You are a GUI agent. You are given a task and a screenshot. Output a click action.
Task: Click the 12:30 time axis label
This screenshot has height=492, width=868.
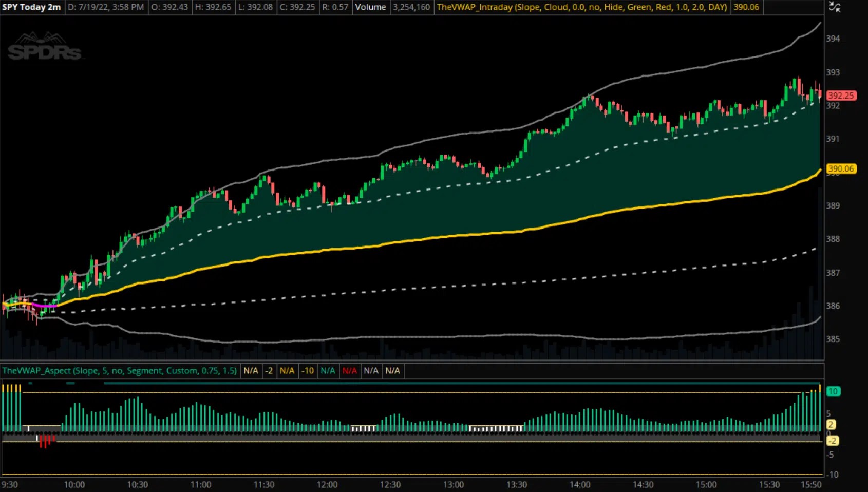pos(390,485)
